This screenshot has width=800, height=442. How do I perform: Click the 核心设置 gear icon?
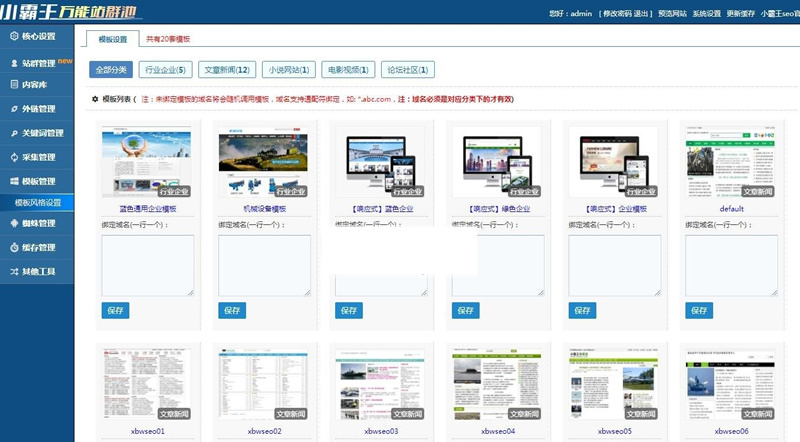click(x=14, y=36)
